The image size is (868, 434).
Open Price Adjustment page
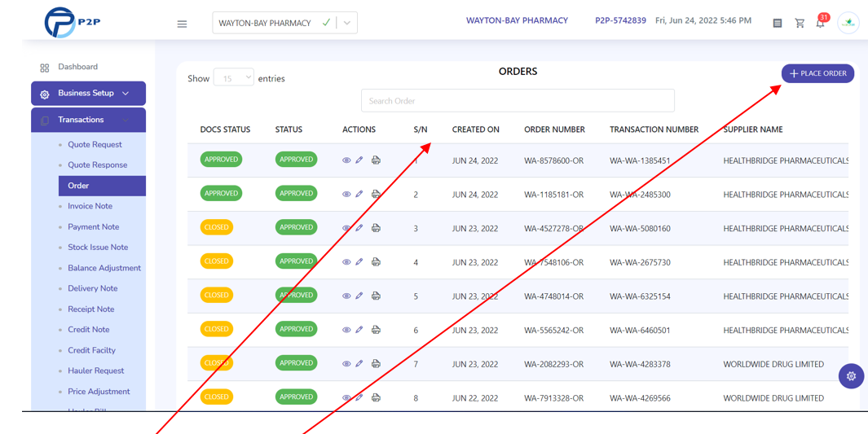tap(99, 392)
